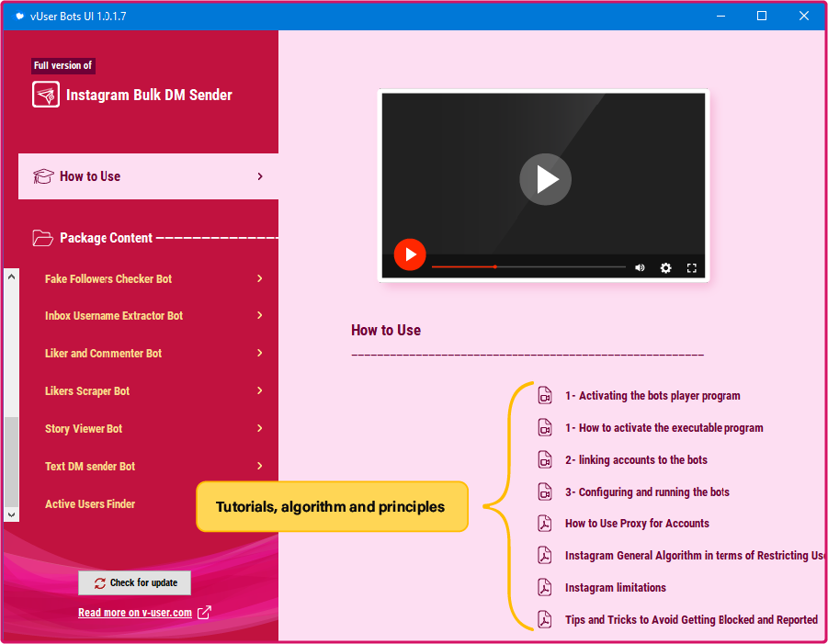Expand the chevron for Liker and Commenter Bot
This screenshot has width=828, height=644.
pos(260,353)
